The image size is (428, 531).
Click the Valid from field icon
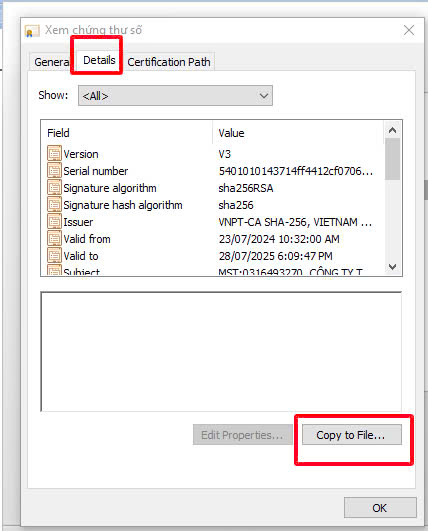[x=54, y=238]
